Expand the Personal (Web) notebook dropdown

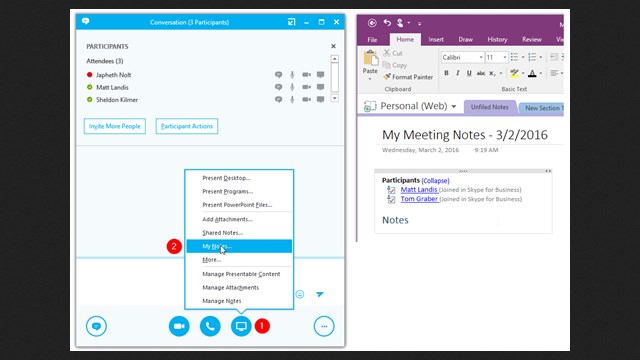(453, 107)
